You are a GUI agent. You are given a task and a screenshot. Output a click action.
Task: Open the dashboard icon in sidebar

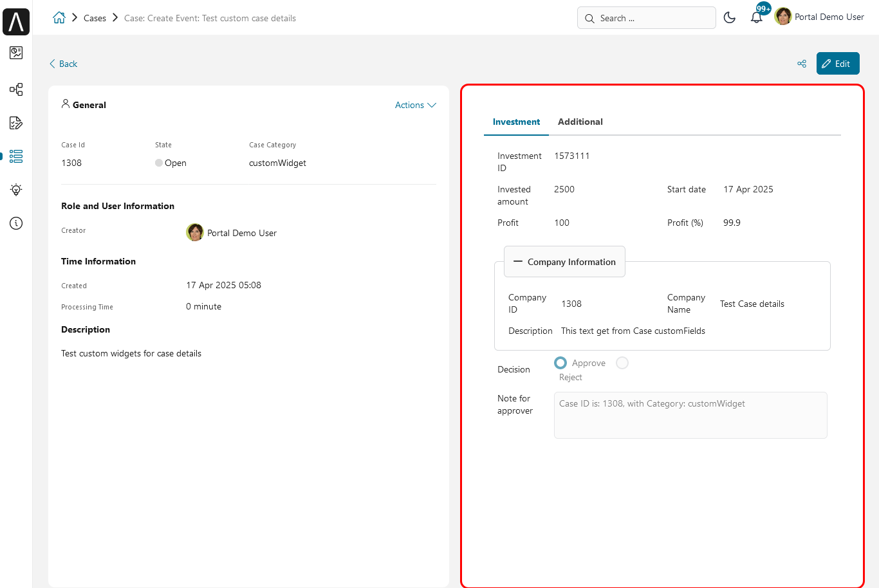pyautogui.click(x=16, y=53)
